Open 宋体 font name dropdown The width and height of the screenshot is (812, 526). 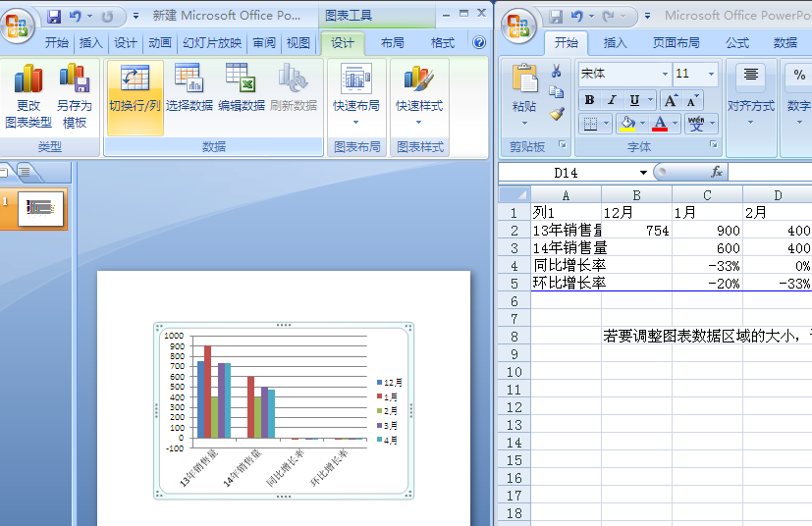665,74
